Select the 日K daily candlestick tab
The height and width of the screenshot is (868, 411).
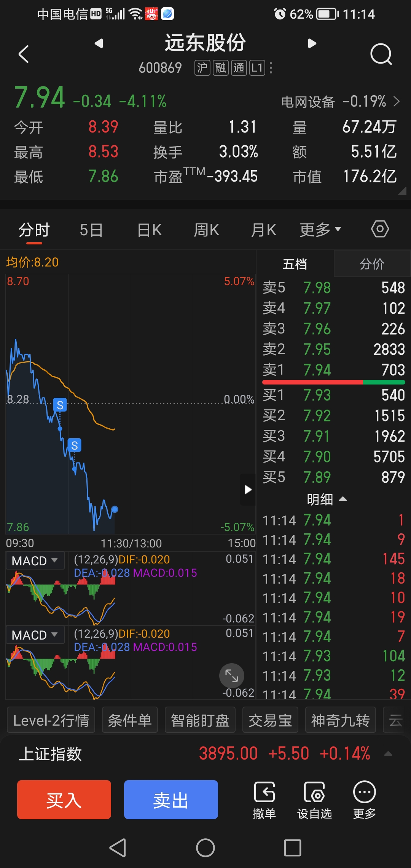pos(149,230)
